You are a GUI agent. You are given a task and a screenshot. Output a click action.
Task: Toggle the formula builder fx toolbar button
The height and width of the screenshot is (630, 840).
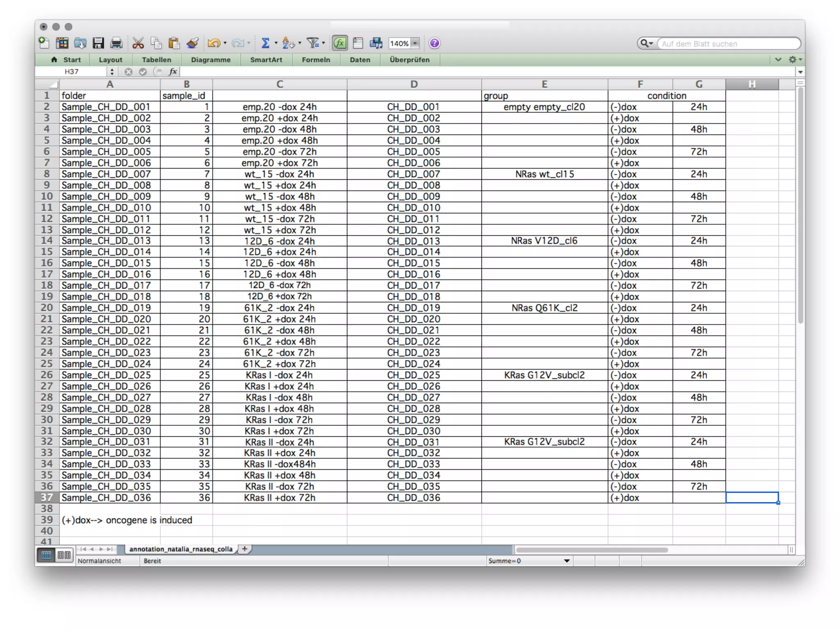coord(340,43)
